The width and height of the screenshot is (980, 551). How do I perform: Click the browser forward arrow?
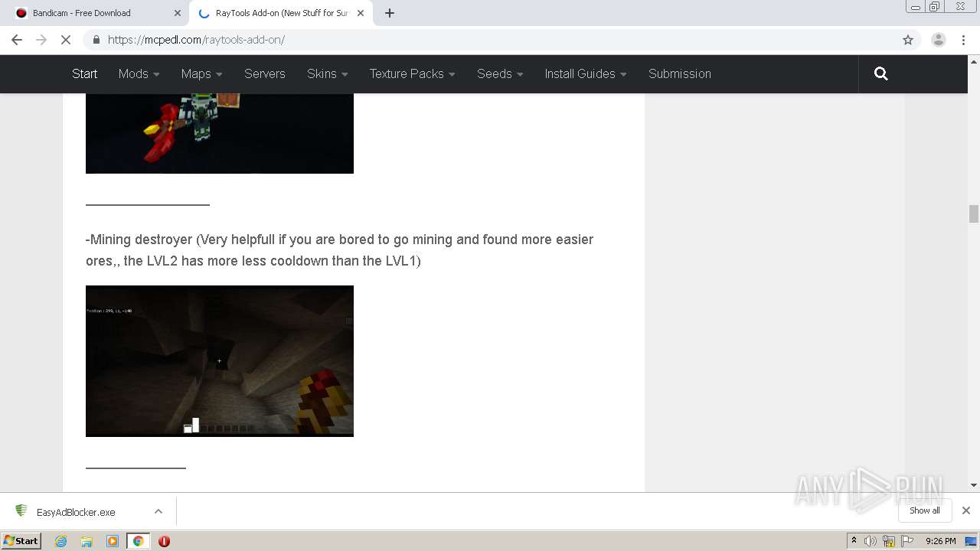(41, 40)
